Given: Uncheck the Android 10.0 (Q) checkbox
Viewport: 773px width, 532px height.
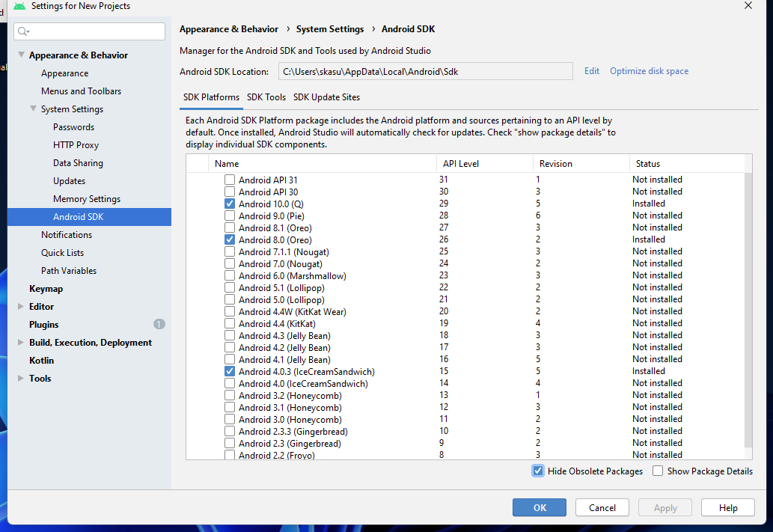Looking at the screenshot, I should click(230, 204).
